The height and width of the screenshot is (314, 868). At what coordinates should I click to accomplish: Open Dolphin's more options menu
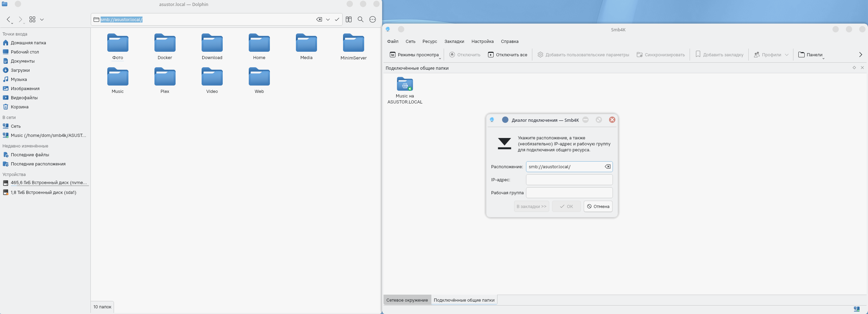click(373, 19)
